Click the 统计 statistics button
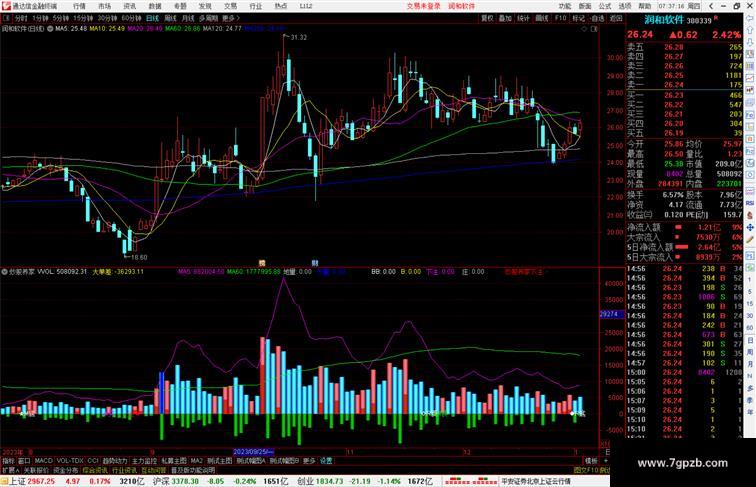 524,18
